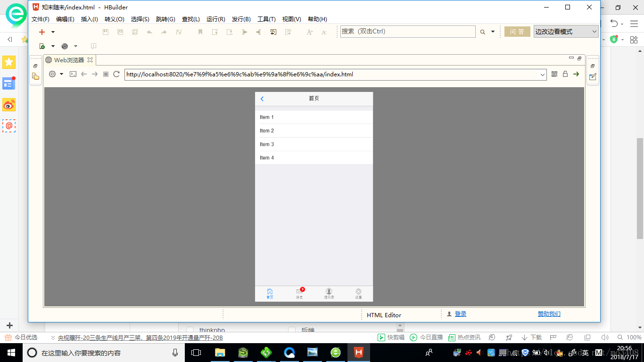644x362 pixels.
Task: Open the 编辑(E) menu
Action: tap(65, 19)
